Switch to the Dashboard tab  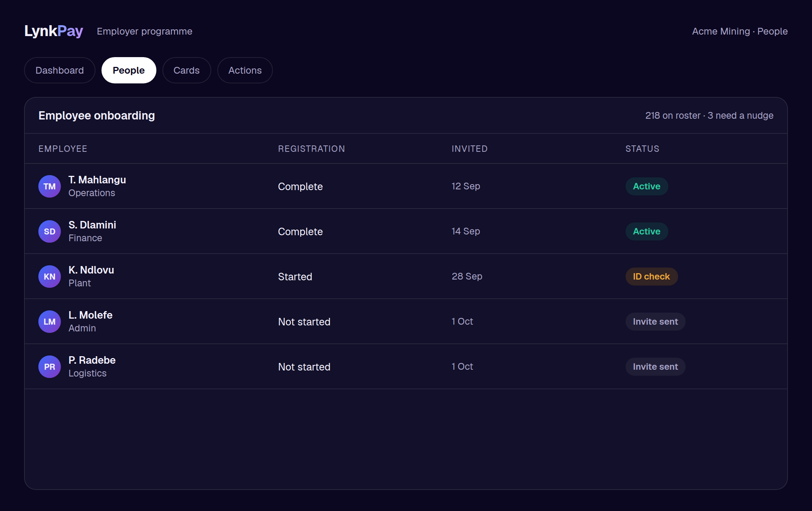tap(60, 70)
